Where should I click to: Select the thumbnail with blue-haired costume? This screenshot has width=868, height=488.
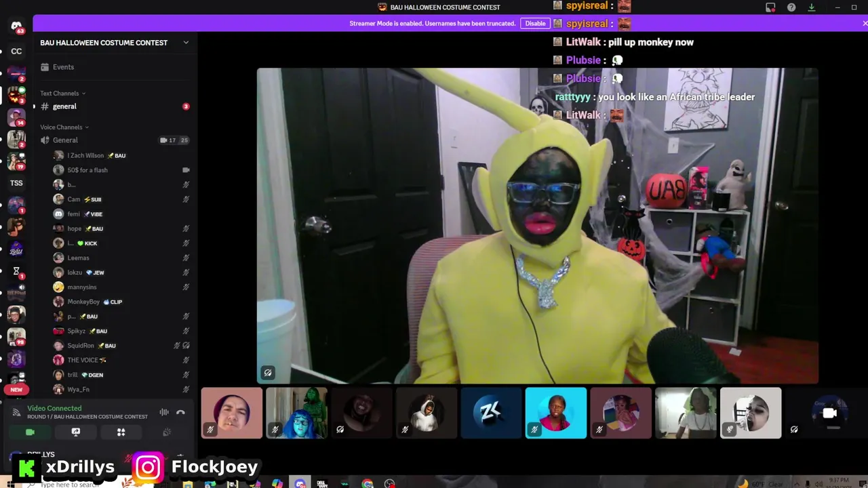[297, 413]
